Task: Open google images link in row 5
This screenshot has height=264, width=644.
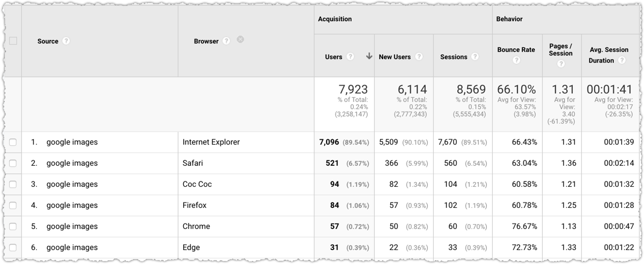Action: point(72,227)
